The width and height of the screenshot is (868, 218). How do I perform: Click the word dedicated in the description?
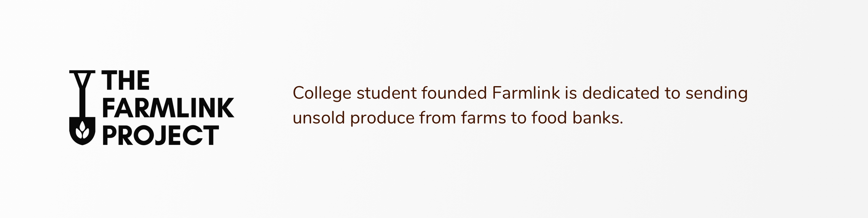click(621, 93)
